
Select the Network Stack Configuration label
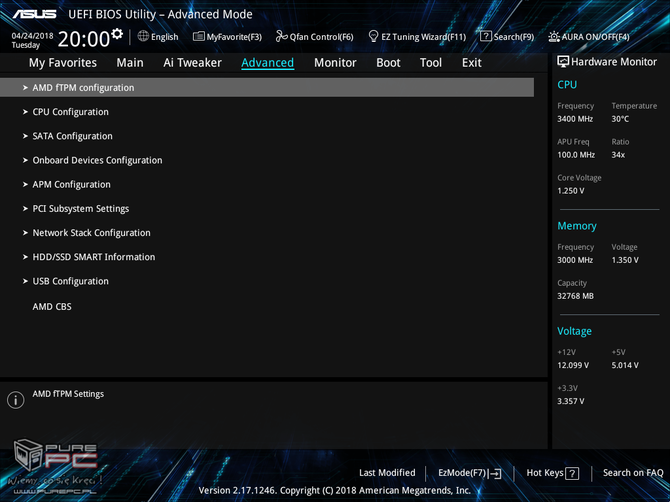[91, 233]
